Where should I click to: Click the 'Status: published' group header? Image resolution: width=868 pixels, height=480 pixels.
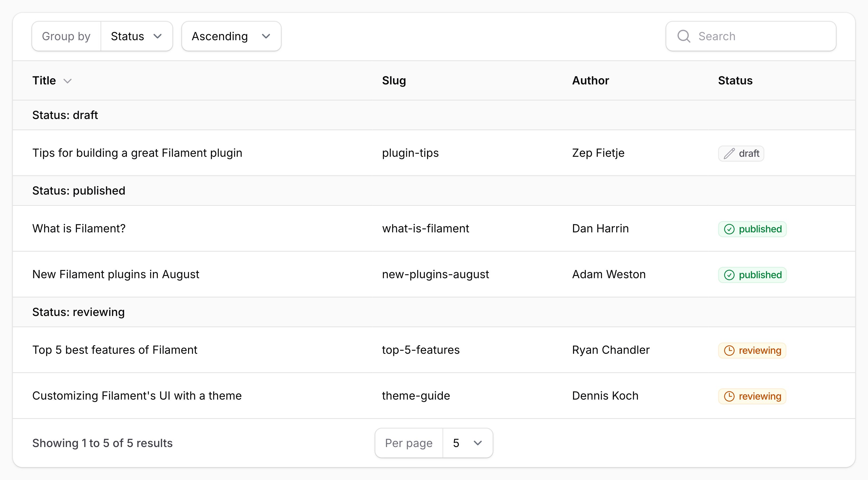[x=434, y=191]
